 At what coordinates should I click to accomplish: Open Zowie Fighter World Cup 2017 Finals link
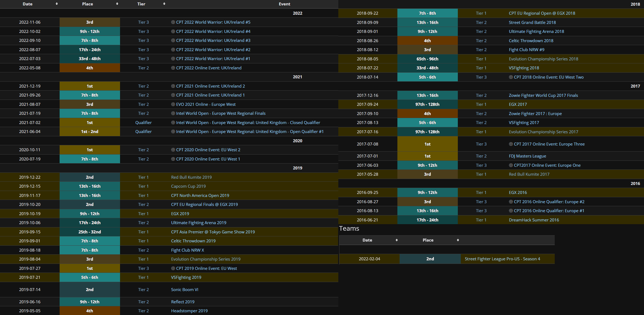tap(543, 95)
